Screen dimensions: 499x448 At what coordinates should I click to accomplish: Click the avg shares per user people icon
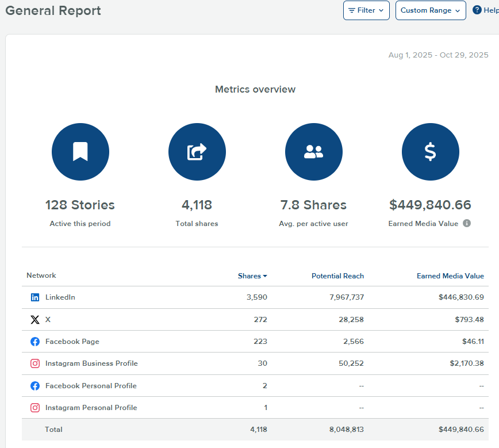(313, 151)
